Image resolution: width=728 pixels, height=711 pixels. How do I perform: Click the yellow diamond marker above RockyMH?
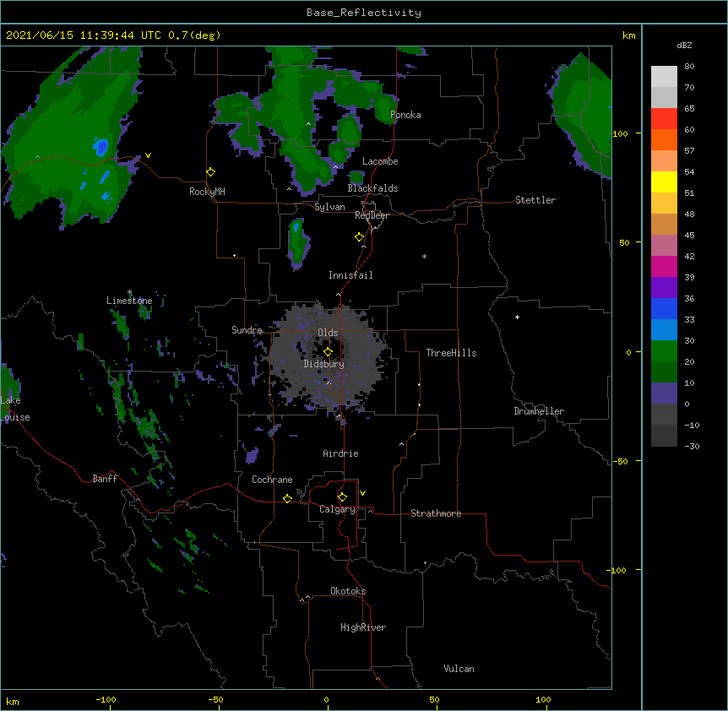point(211,172)
